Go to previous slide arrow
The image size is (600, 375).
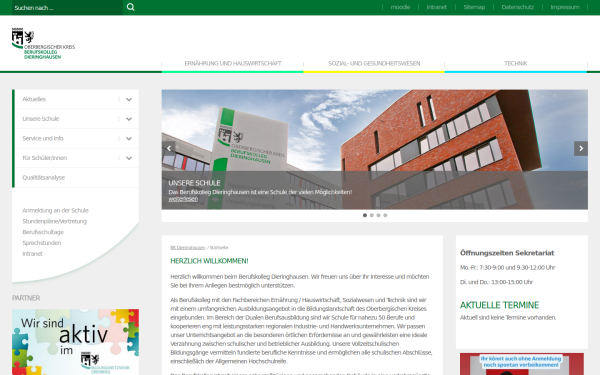tap(169, 148)
